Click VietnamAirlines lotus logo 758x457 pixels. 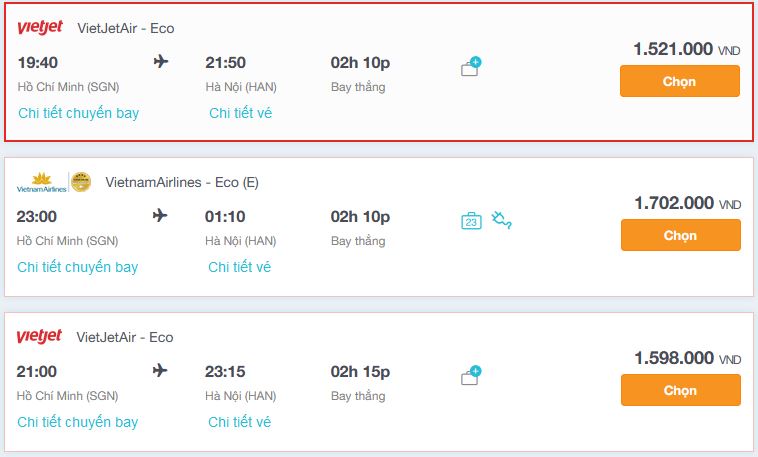pyautogui.click(x=42, y=182)
